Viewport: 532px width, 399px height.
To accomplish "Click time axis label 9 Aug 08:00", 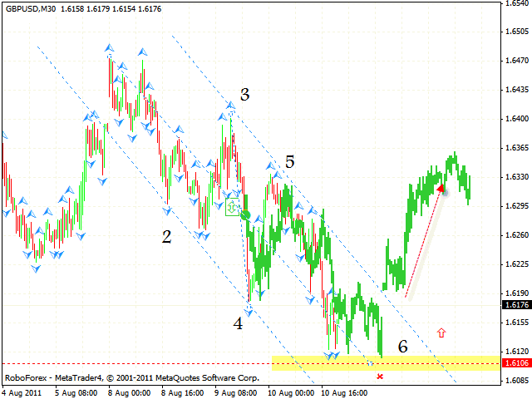I will (236, 393).
